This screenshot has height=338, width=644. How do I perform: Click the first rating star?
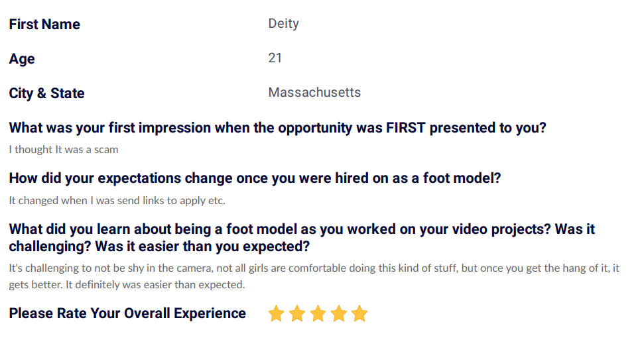point(277,313)
